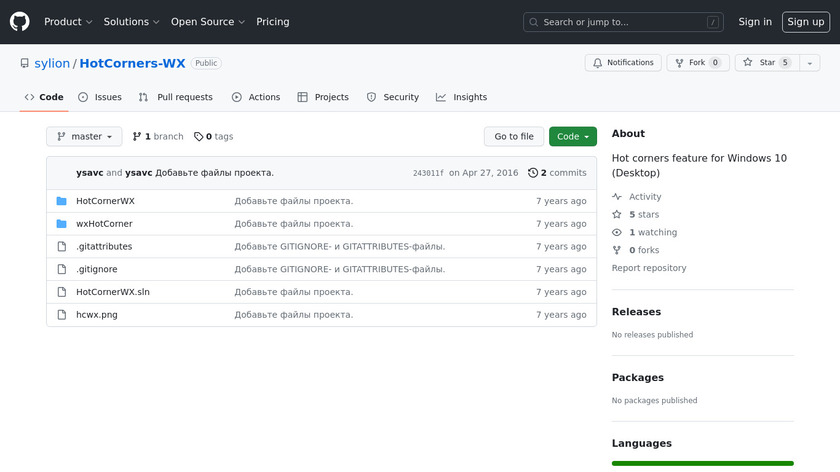
Task: Expand the green Code dropdown
Action: [572, 137]
